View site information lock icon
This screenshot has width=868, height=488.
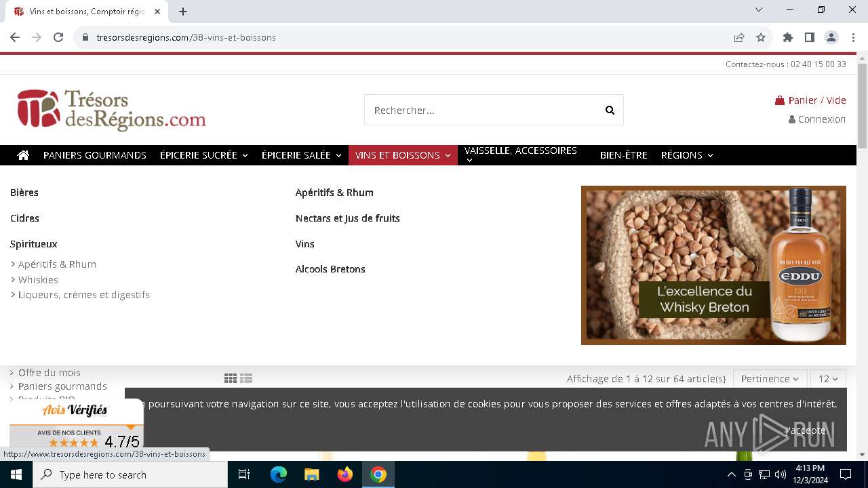click(85, 37)
